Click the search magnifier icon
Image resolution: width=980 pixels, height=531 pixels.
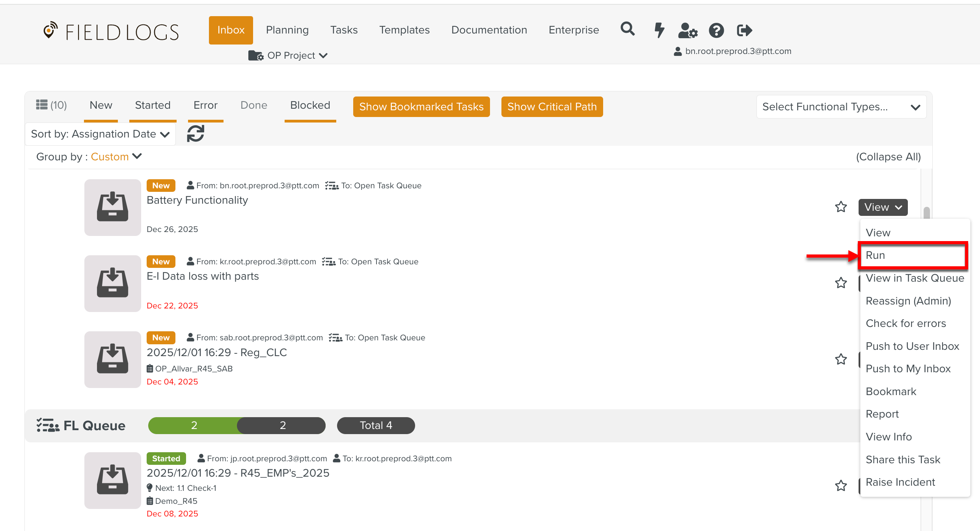(628, 29)
